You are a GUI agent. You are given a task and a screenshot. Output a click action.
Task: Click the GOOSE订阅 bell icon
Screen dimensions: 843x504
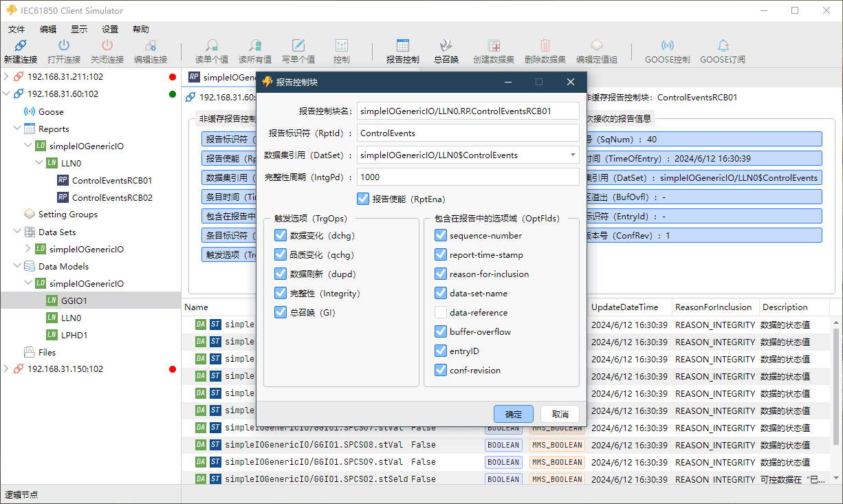[722, 46]
